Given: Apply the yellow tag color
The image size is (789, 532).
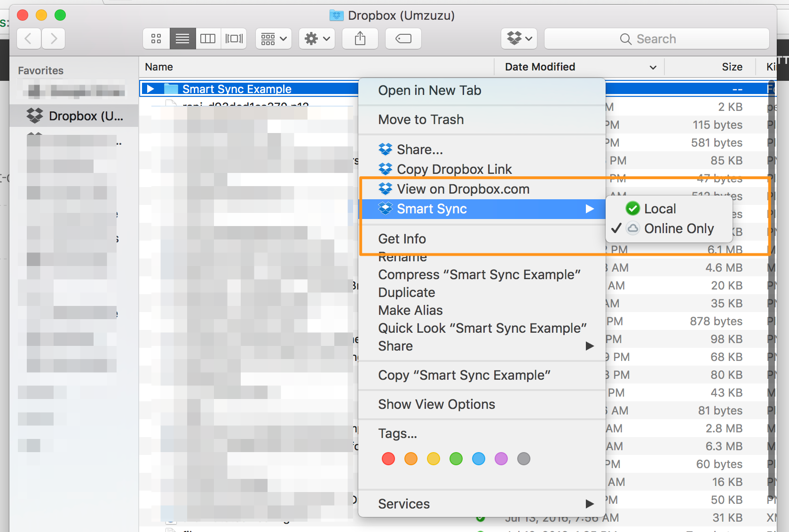Looking at the screenshot, I should (x=434, y=459).
